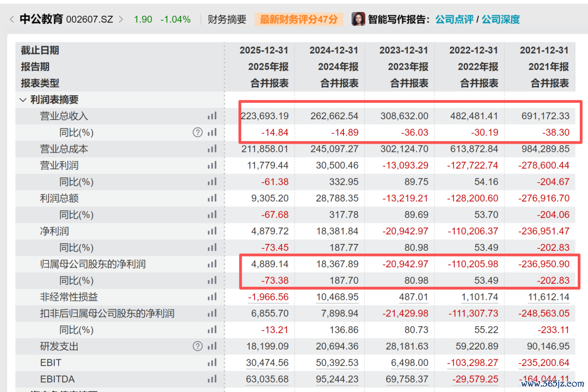This screenshot has height=392, width=588.
Task: Open bar chart icon for 研发支出 row
Action: pos(212,346)
